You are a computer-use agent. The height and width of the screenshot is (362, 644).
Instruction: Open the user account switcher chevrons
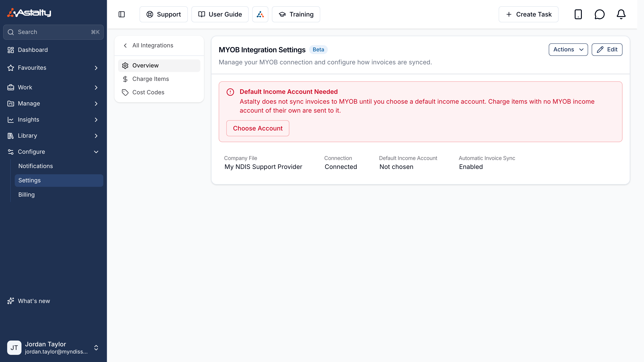pos(96,347)
